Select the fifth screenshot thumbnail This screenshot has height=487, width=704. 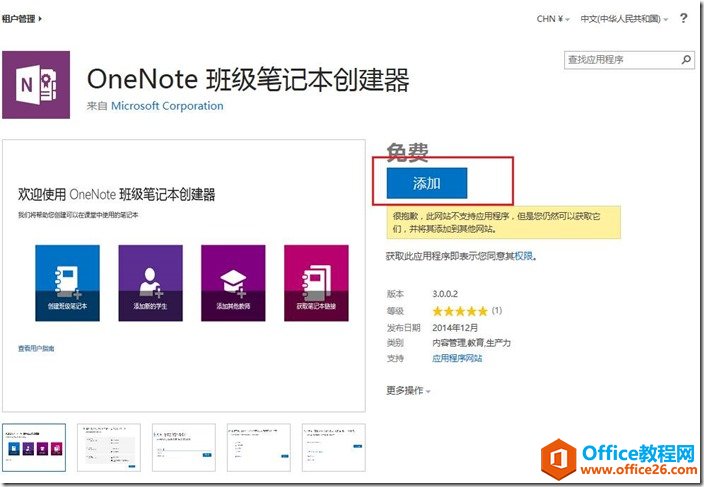(x=334, y=448)
